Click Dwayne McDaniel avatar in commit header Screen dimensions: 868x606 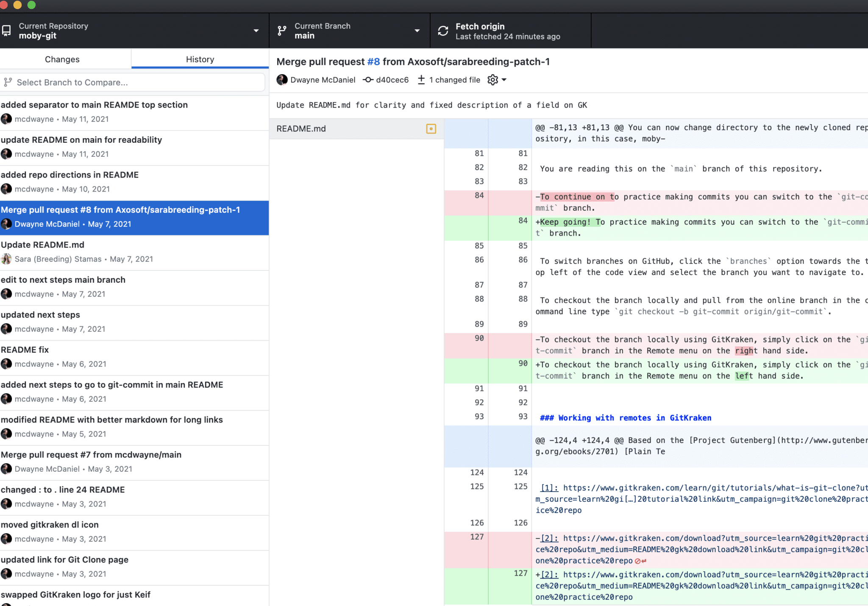[282, 80]
